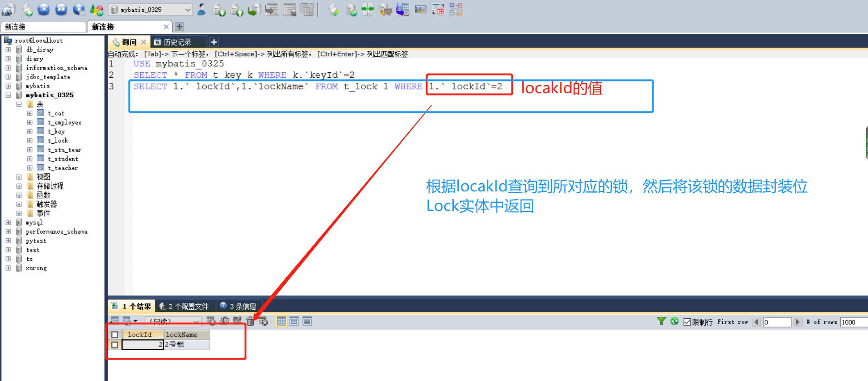This screenshot has width=868, height=381.
Task: Click import database icon with green down arrow
Action: click(219, 10)
